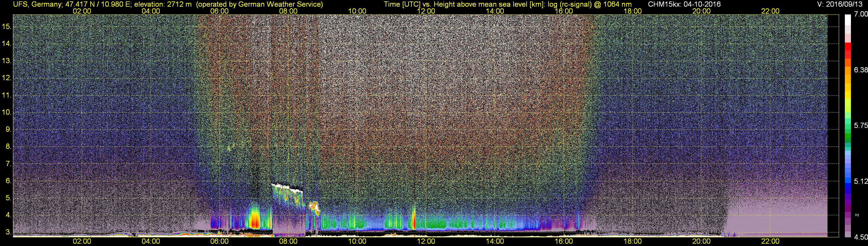Click the red signal plume near 07:00

click(x=255, y=221)
